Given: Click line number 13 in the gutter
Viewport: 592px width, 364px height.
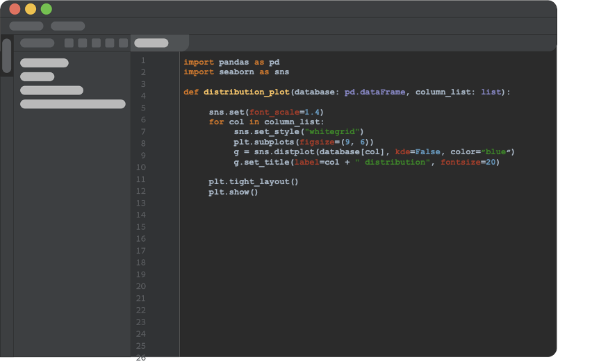Looking at the screenshot, I should 141,203.
